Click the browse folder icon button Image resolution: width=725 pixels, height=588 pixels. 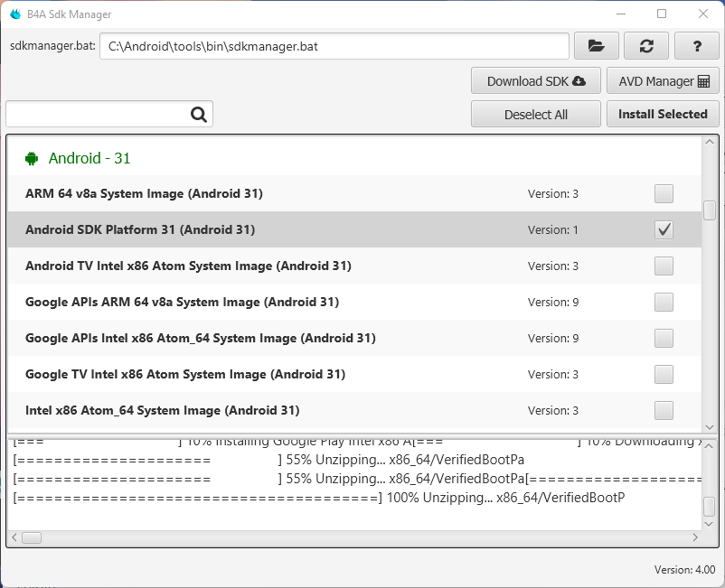[596, 46]
